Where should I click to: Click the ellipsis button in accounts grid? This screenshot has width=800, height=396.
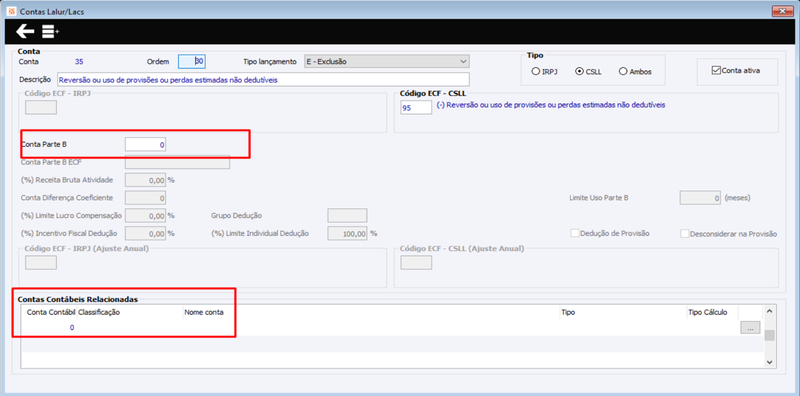point(750,328)
